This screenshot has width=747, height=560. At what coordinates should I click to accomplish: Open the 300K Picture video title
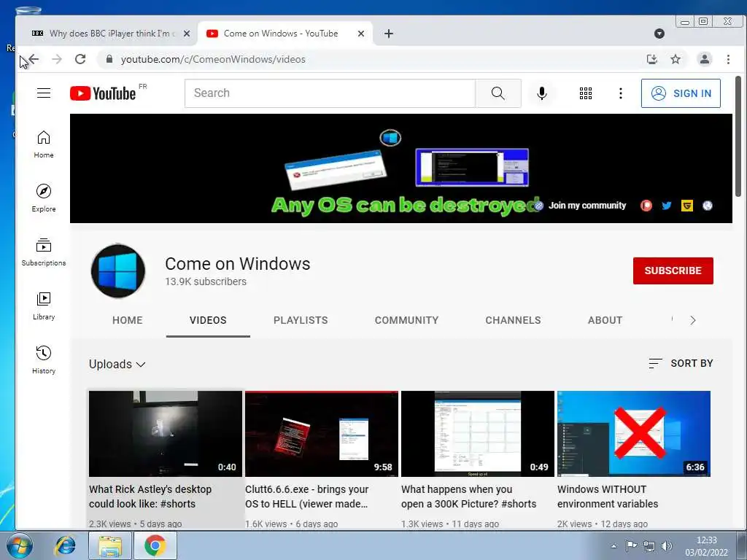pyautogui.click(x=469, y=497)
